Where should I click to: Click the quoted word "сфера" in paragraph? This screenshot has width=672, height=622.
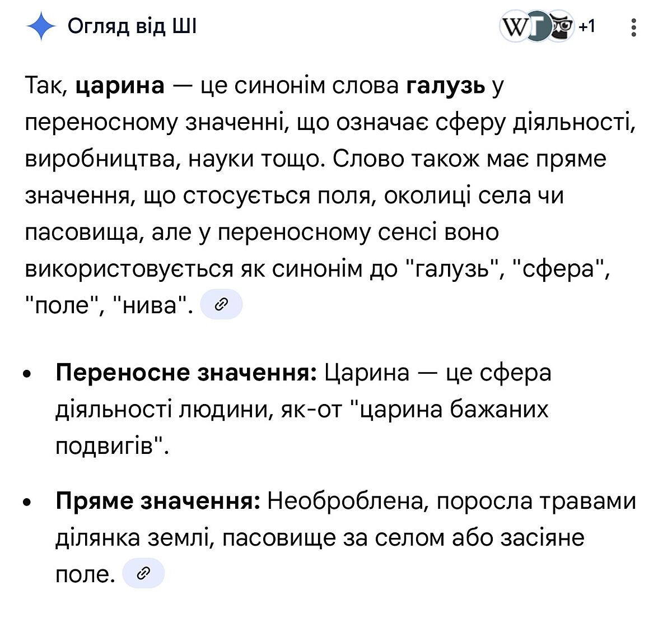(x=562, y=269)
